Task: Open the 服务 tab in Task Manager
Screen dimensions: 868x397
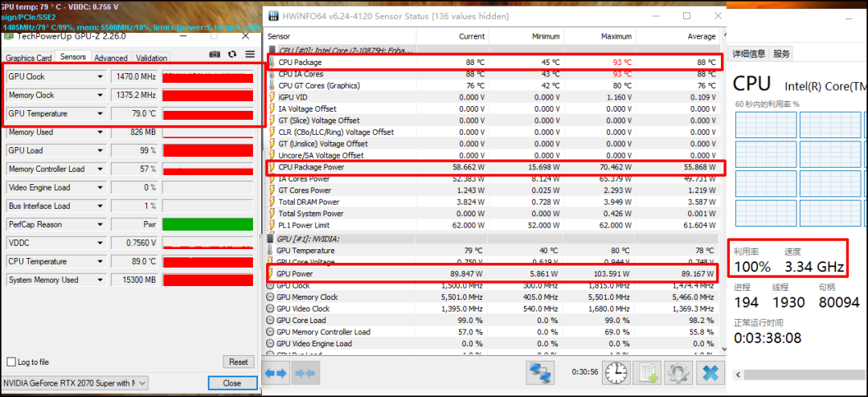Action: [782, 54]
